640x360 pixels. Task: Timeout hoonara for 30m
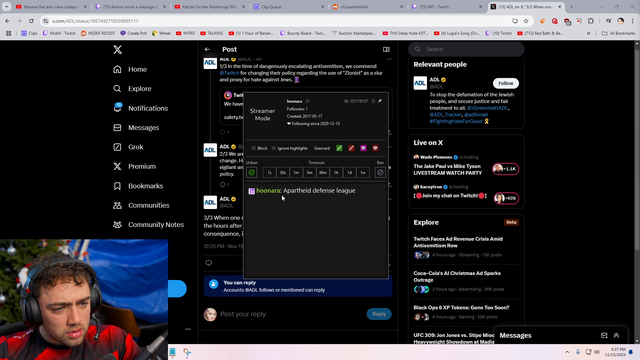tap(323, 173)
